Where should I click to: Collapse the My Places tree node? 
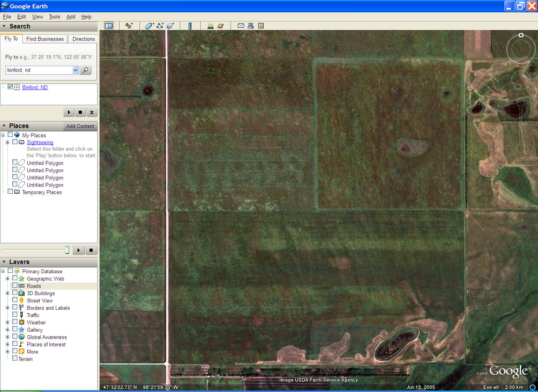[3, 135]
